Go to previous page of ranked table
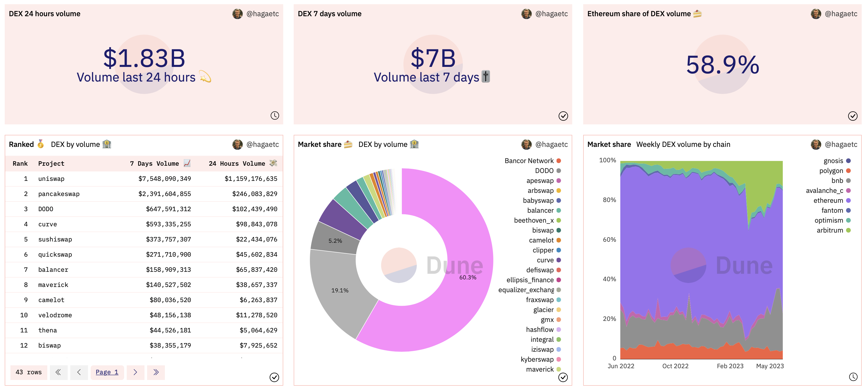This screenshot has height=392, width=868. tap(79, 372)
